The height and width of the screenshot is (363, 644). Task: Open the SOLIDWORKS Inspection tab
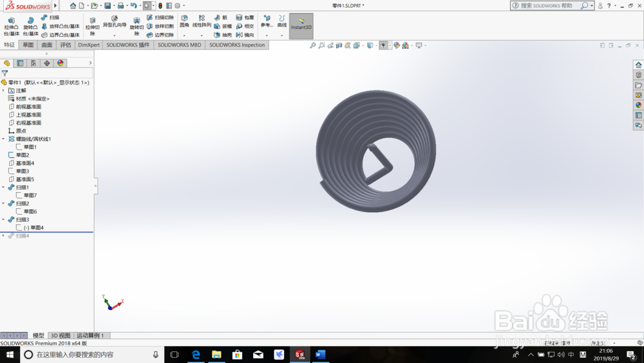[x=237, y=44]
